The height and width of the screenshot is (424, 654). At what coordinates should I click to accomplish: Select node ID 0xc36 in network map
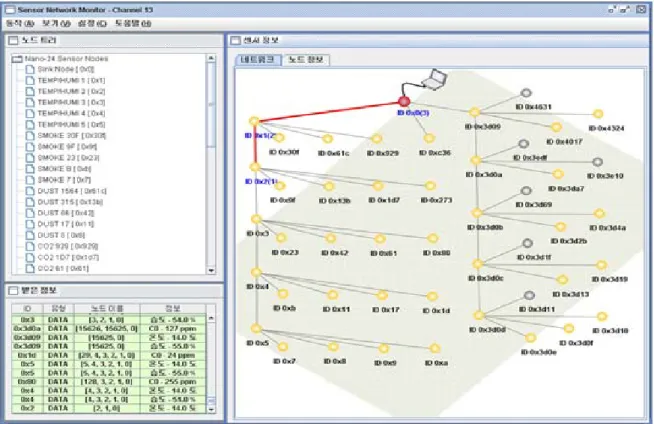coord(429,138)
